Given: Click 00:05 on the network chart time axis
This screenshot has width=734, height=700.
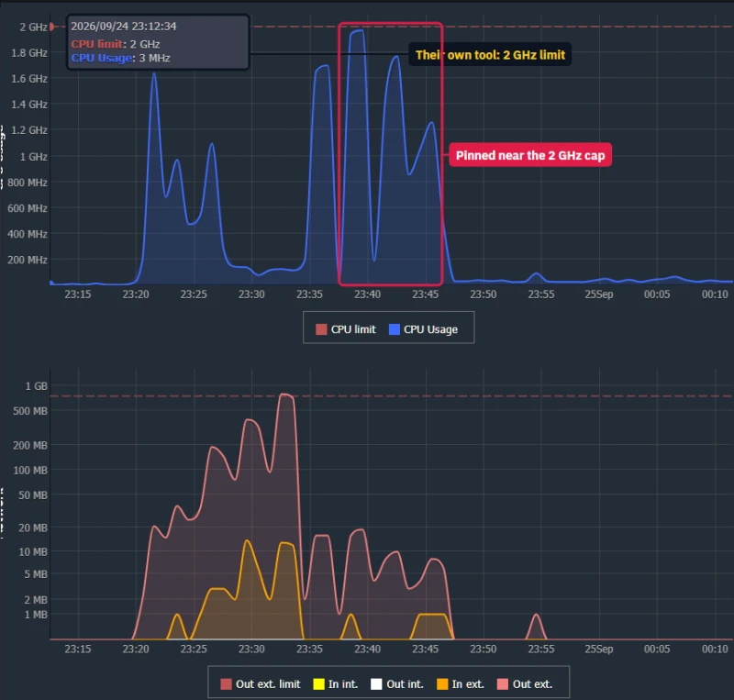Looking at the screenshot, I should click(x=657, y=650).
